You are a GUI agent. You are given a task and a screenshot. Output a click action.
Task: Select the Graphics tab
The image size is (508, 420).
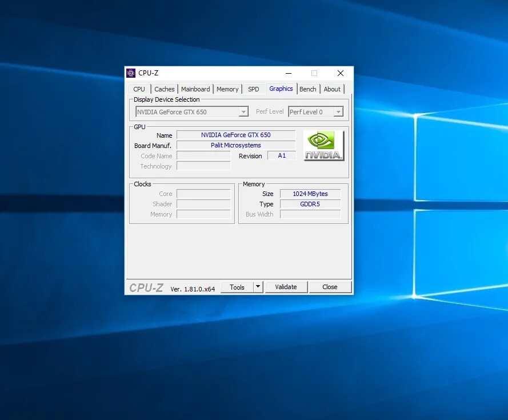pos(281,89)
